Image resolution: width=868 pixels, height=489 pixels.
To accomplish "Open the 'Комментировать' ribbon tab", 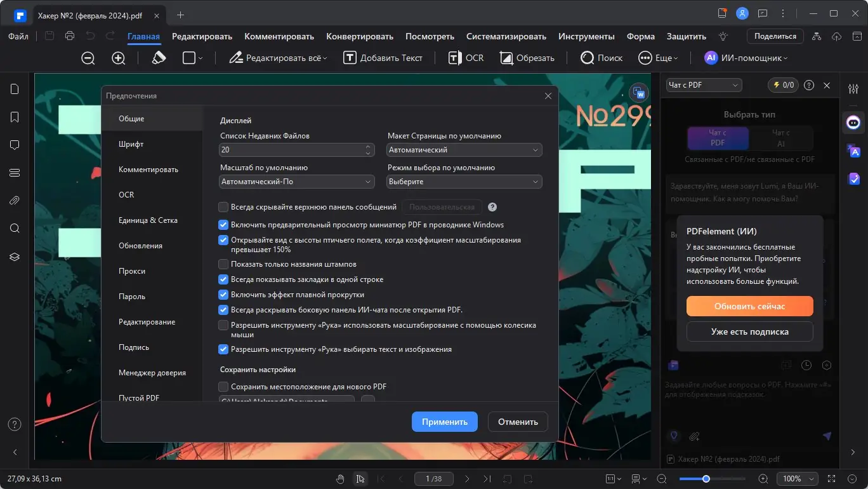I will click(x=279, y=36).
